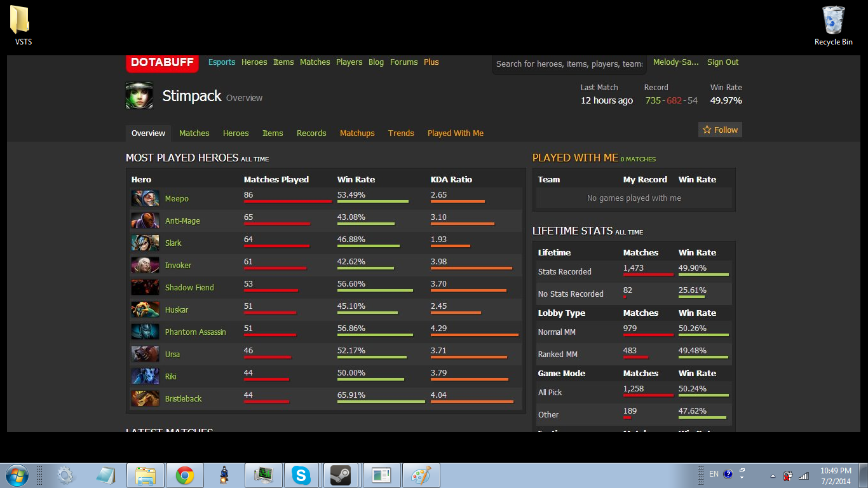868x488 pixels.
Task: Open the network signal tray icon
Action: pos(804,475)
